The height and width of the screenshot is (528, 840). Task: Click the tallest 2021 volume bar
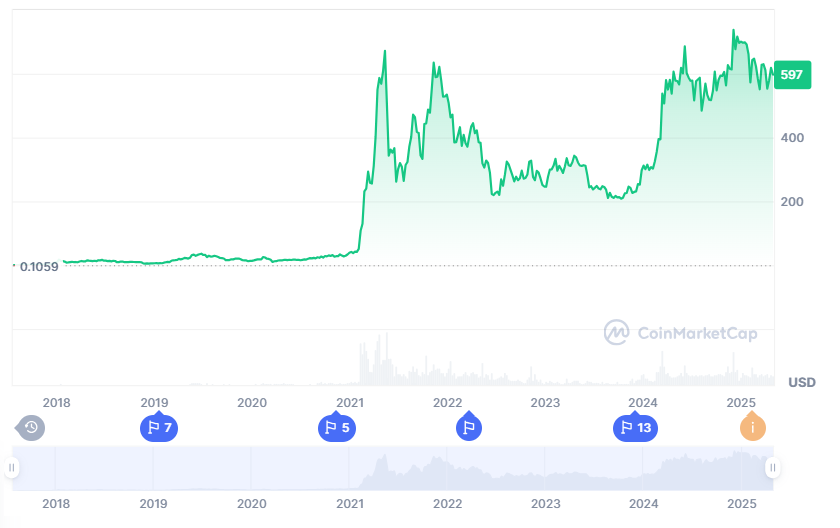coord(386,359)
